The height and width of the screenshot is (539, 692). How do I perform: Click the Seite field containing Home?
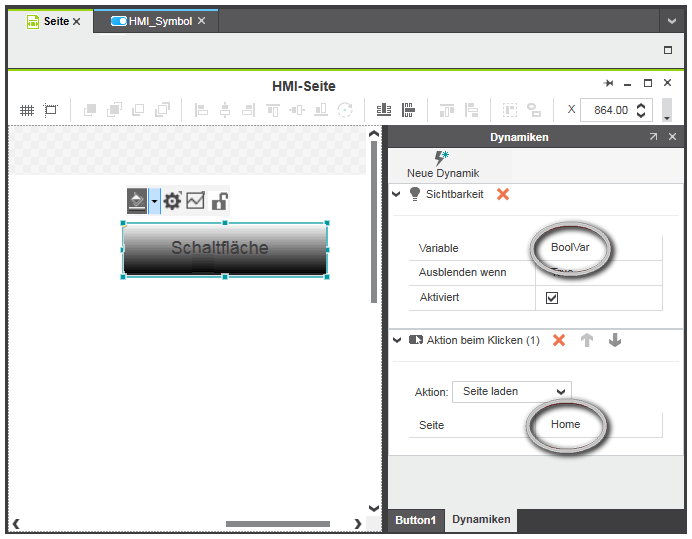[566, 425]
